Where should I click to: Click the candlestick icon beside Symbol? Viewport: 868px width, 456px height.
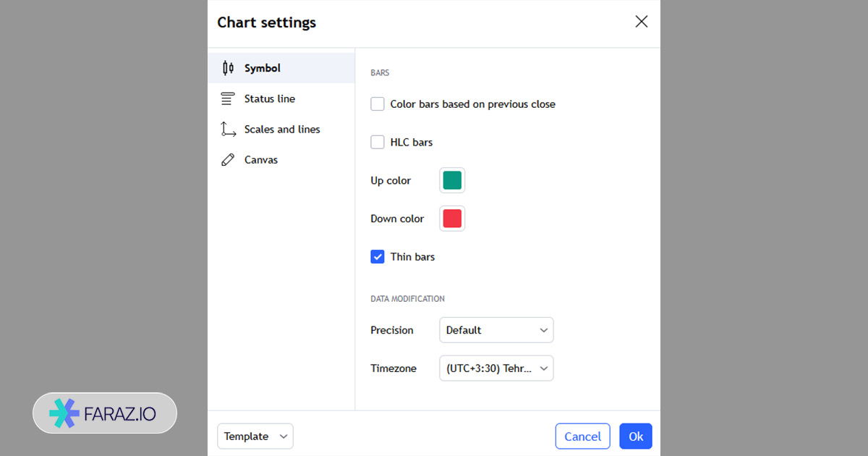[228, 68]
